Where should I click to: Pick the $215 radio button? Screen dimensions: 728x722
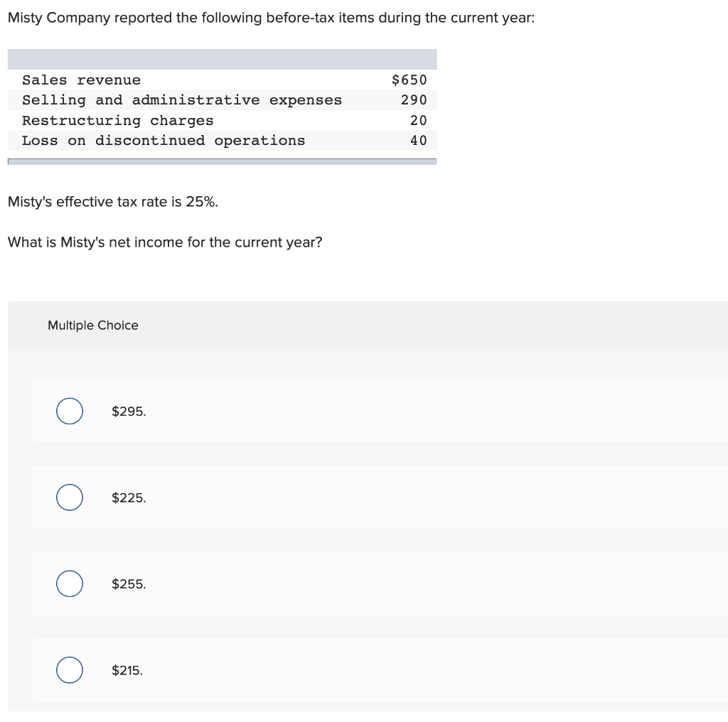click(70, 670)
